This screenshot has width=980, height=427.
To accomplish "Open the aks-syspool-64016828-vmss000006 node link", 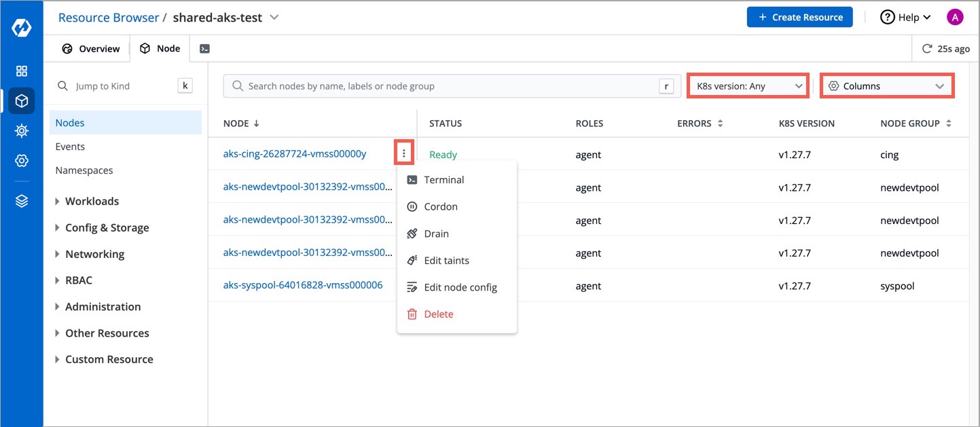I will point(302,284).
